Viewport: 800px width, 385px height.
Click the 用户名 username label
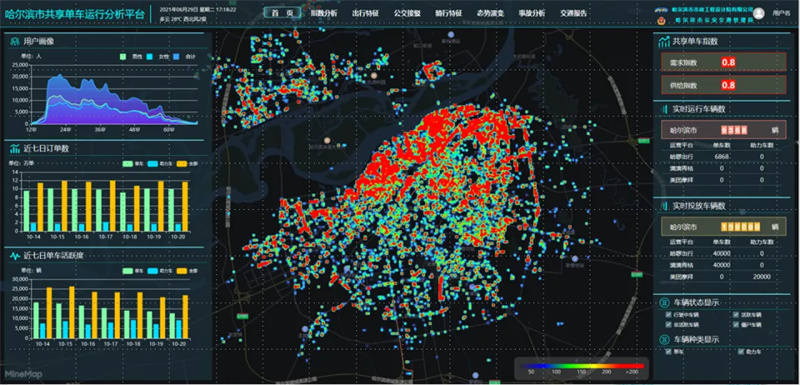[x=781, y=14]
